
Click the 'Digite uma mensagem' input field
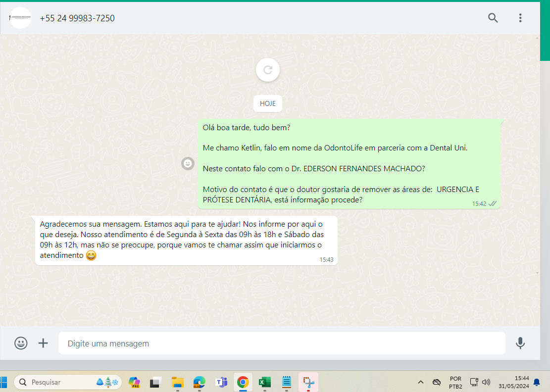coord(281,343)
